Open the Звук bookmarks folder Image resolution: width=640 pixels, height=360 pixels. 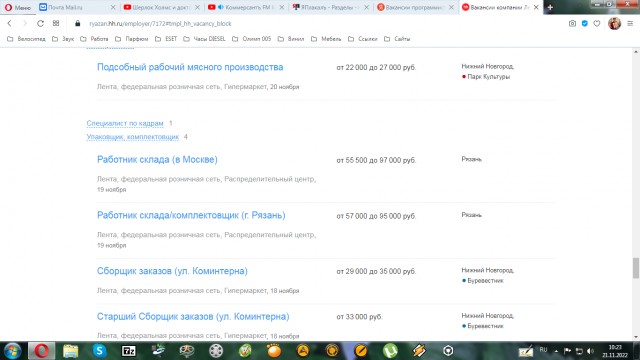click(x=63, y=39)
